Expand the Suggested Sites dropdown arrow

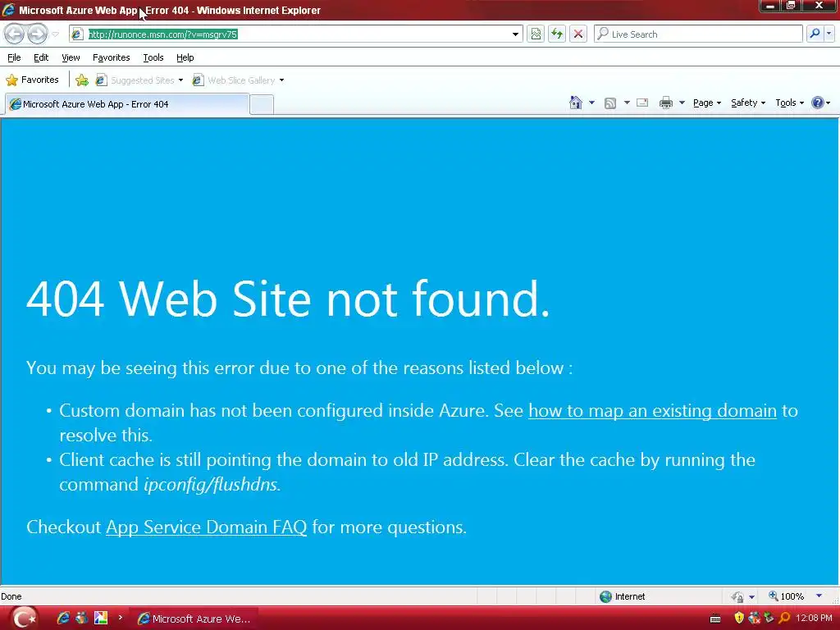180,80
